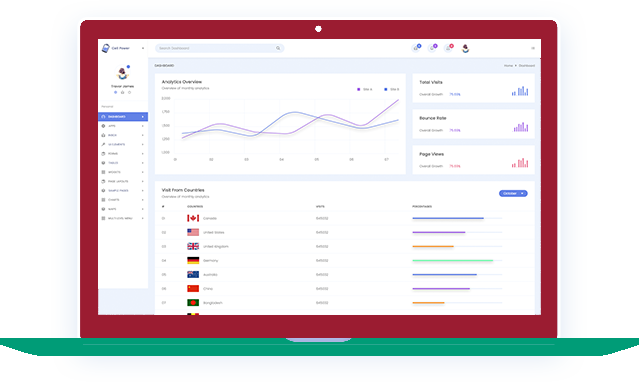Click the Home breadcrumb link

tap(508, 66)
